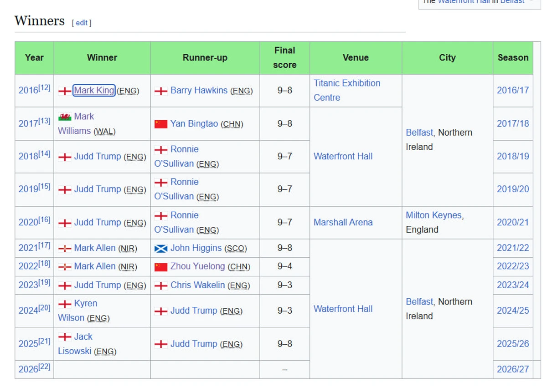This screenshot has height=392, width=547.
Task: Click the Northern Ireland flag in the 2021 row
Action: tap(65, 249)
